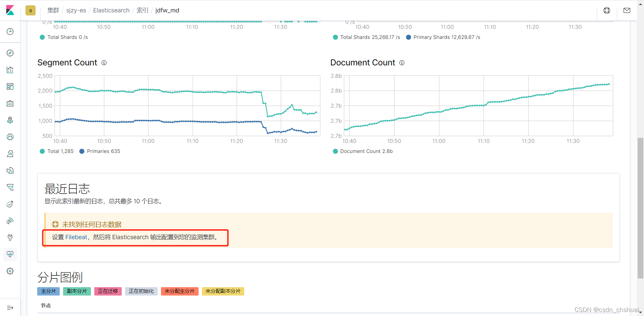Click the 节点 column header
Screen dimensions: 644x316
pyautogui.click(x=46, y=306)
